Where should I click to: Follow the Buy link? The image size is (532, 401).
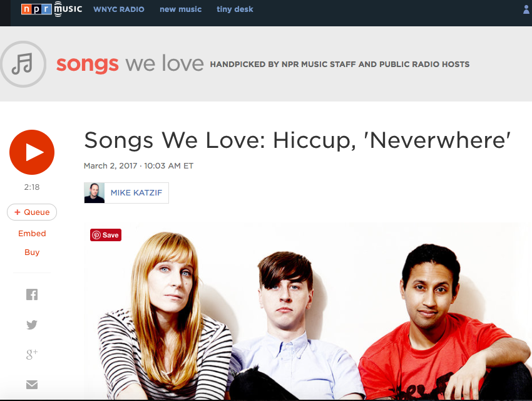[32, 253]
